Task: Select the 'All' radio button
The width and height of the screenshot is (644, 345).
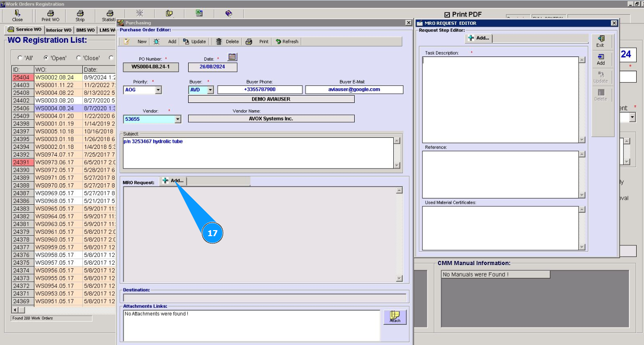Action: [x=20, y=58]
